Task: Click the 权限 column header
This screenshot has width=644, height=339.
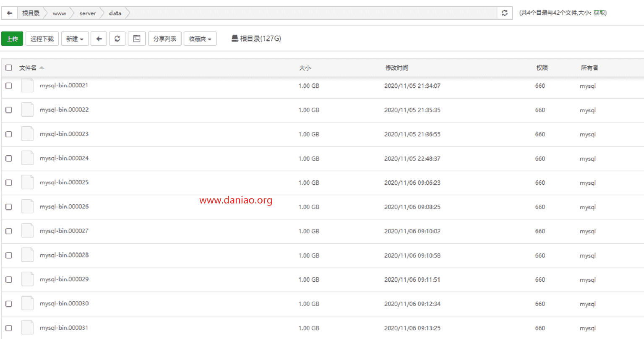Action: pos(542,68)
